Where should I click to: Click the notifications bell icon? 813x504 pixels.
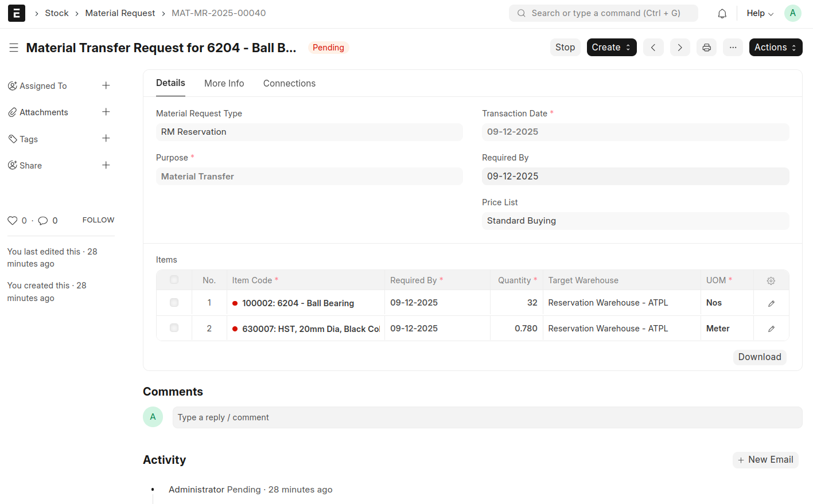(x=722, y=13)
